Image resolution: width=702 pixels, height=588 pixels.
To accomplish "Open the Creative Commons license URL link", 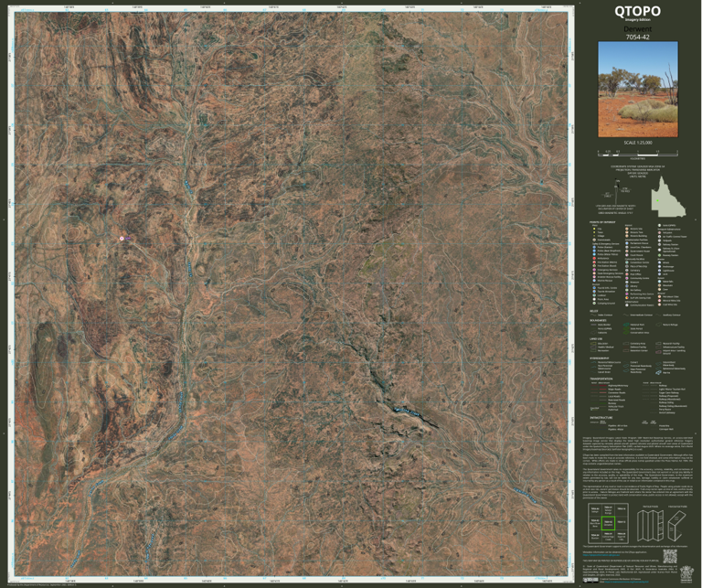I will click(x=626, y=582).
